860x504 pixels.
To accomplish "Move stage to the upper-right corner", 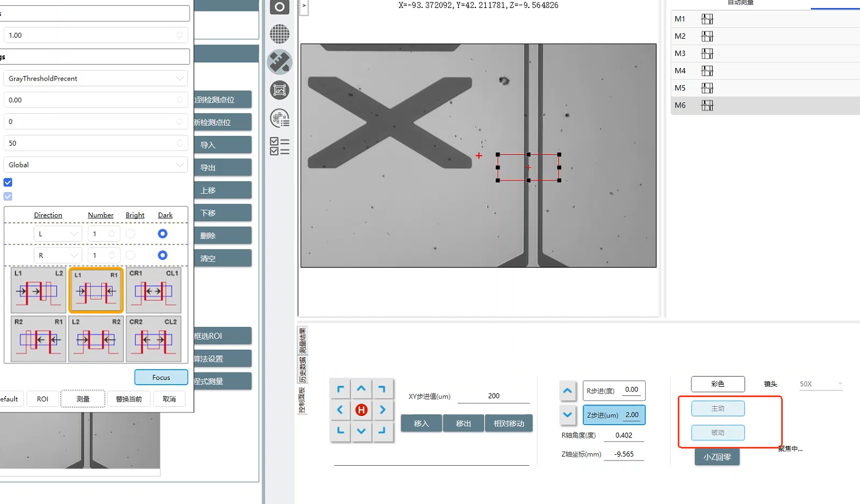I will point(382,389).
